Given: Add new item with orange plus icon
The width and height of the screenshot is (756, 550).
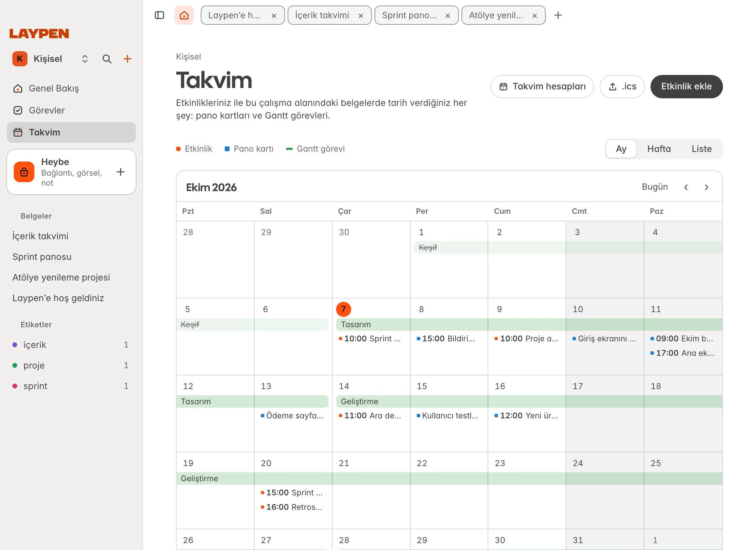Looking at the screenshot, I should point(127,59).
